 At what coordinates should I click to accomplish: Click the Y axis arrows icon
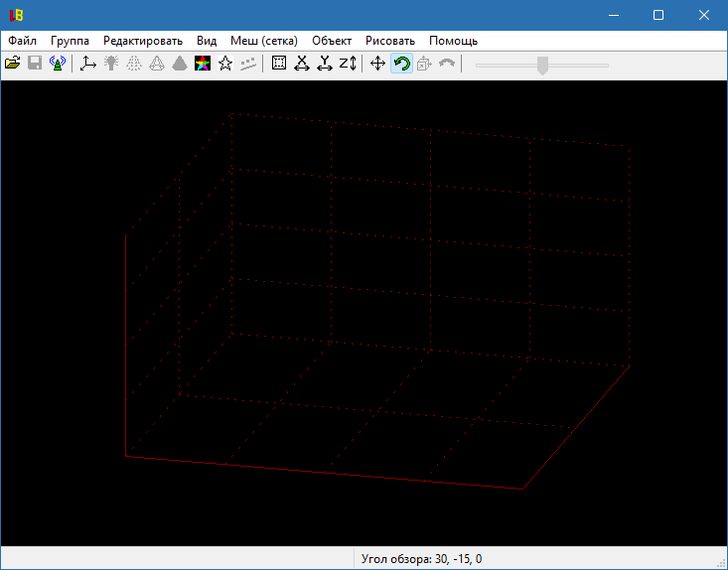[x=325, y=64]
